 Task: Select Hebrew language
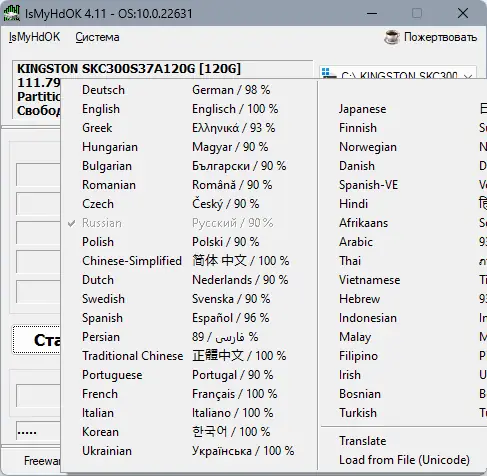coord(403,299)
